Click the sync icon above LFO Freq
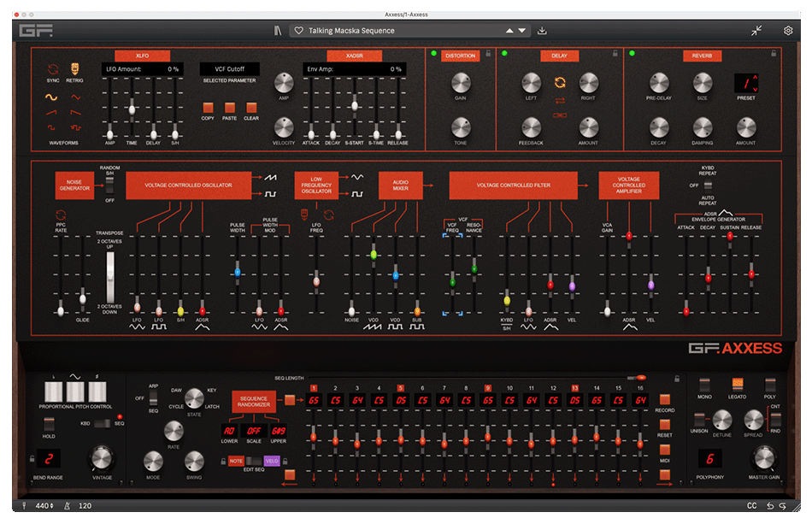Screen dimensions: 812x524 (x=328, y=215)
